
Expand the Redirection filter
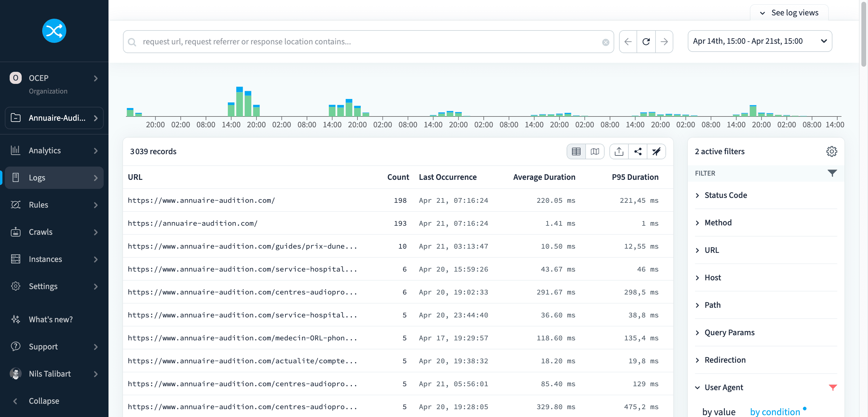(766, 360)
